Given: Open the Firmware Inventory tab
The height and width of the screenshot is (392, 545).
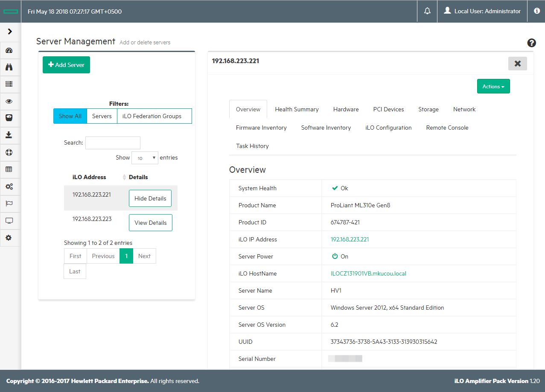Looking at the screenshot, I should pyautogui.click(x=261, y=128).
